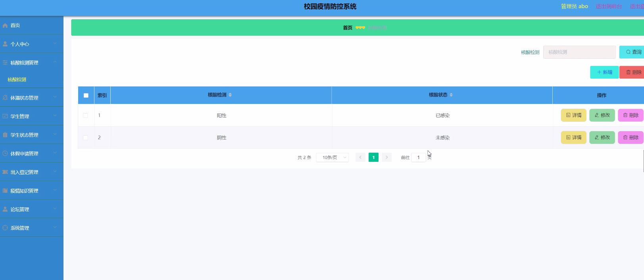
Task: Select 核酸检测 submenu item in sidebar
Action: pyautogui.click(x=17, y=80)
